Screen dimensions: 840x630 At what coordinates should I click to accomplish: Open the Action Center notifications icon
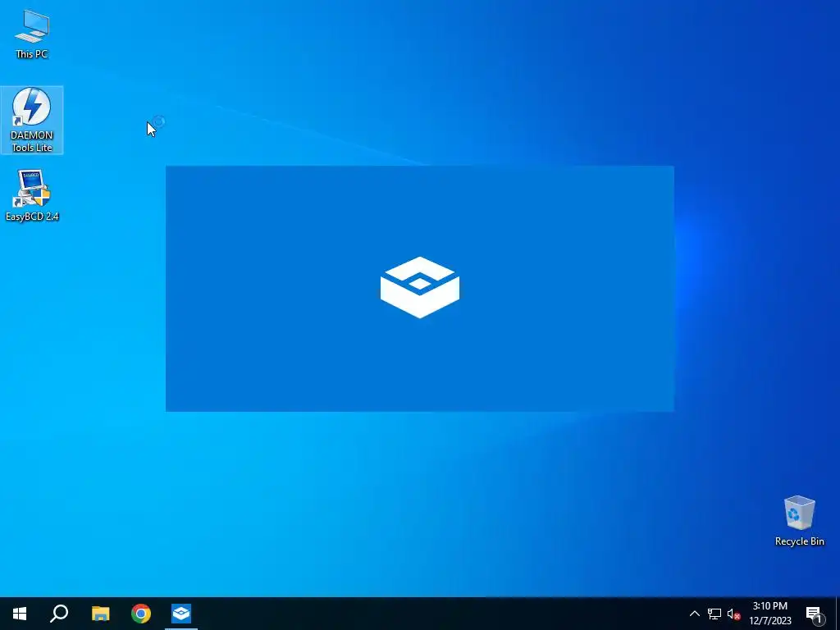point(815,614)
